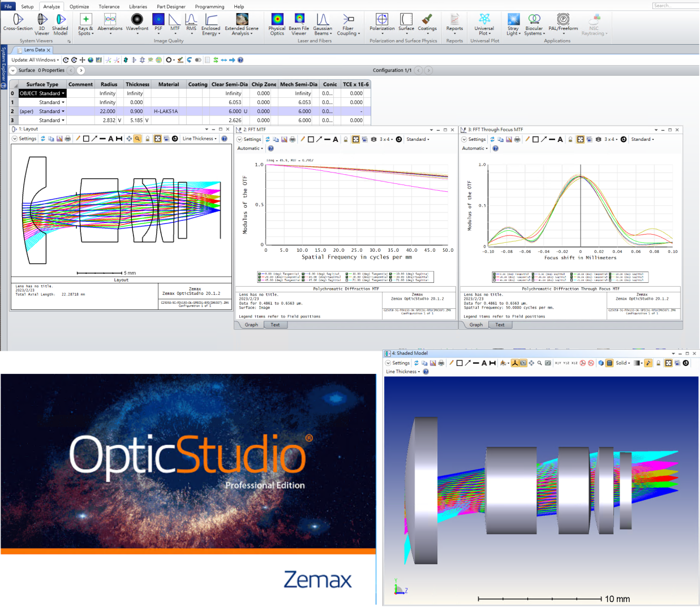The image size is (700, 611).
Task: Switch to the Setup ribbon tab
Action: pos(27,6)
